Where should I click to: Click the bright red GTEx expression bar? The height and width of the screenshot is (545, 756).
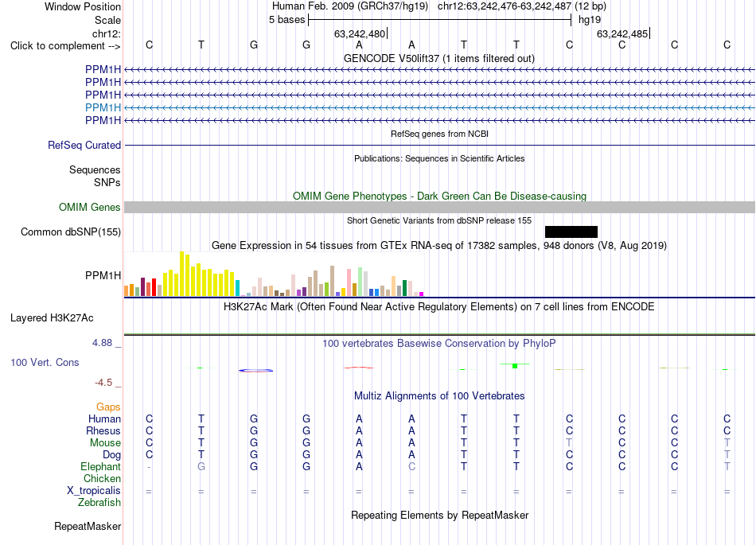(x=154, y=287)
